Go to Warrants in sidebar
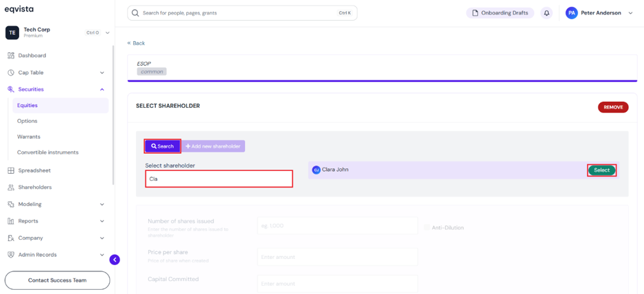Viewport: 644px width, 294px height. point(29,137)
